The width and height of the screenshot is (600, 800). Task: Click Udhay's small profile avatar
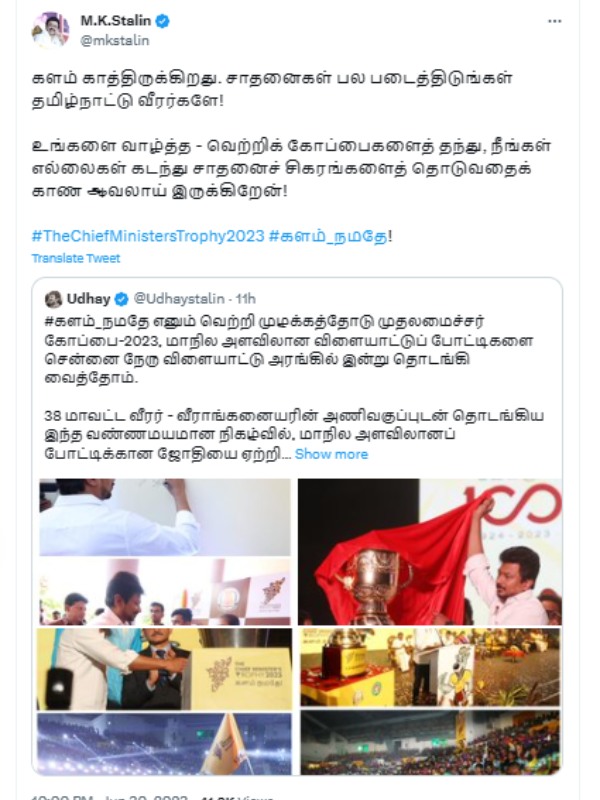pos(53,299)
